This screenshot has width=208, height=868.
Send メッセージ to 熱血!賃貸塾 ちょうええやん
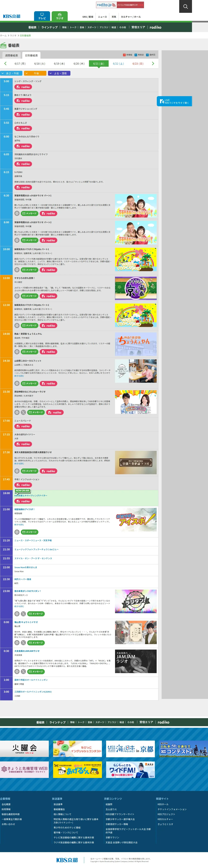(x=29, y=351)
